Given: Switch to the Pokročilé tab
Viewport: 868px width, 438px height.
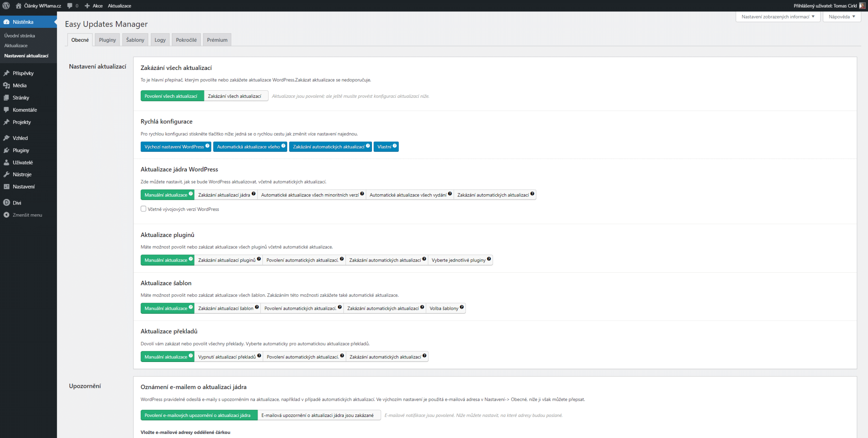Looking at the screenshot, I should [186, 40].
